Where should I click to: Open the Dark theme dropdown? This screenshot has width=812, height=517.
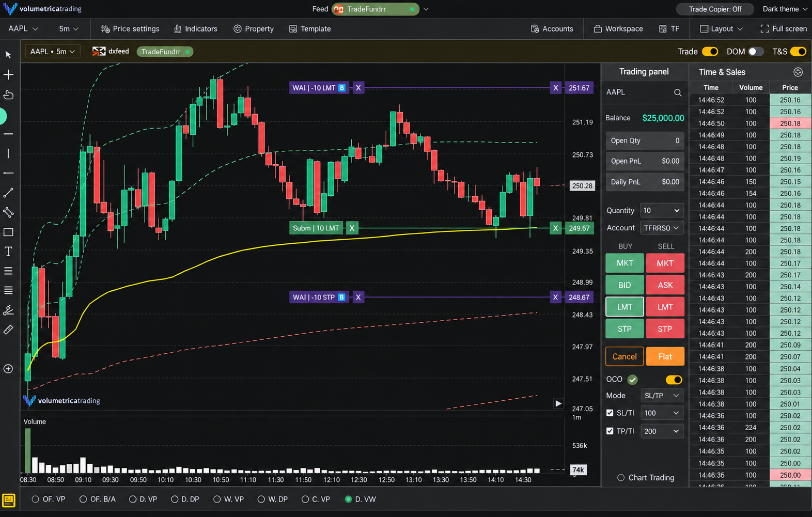point(785,9)
